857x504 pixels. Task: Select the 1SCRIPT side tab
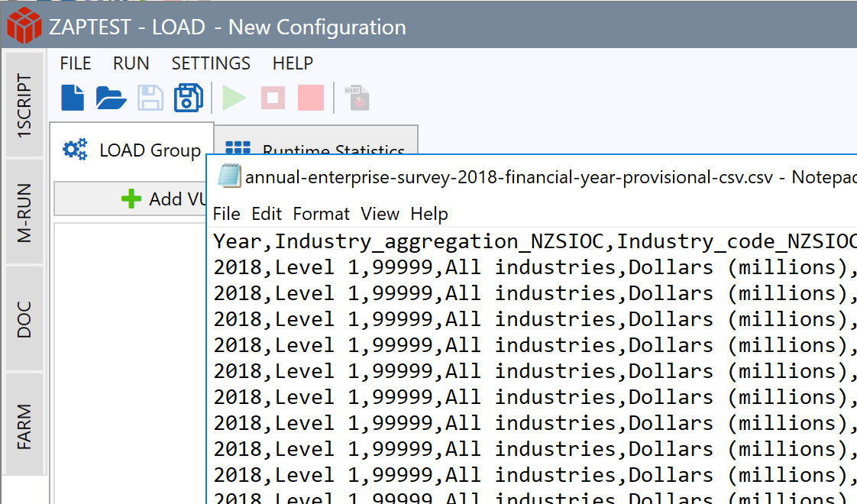point(25,105)
